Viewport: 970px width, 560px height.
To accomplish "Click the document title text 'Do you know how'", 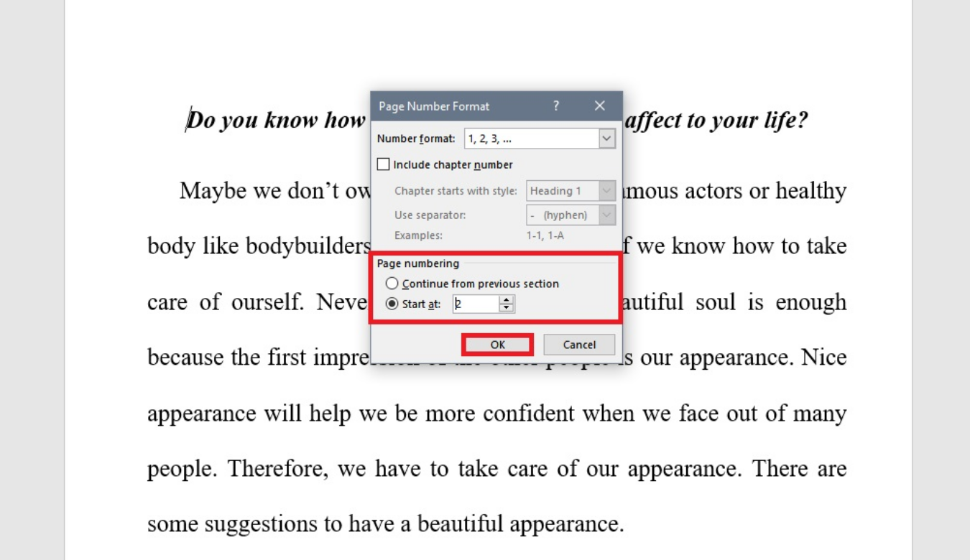I will point(277,120).
